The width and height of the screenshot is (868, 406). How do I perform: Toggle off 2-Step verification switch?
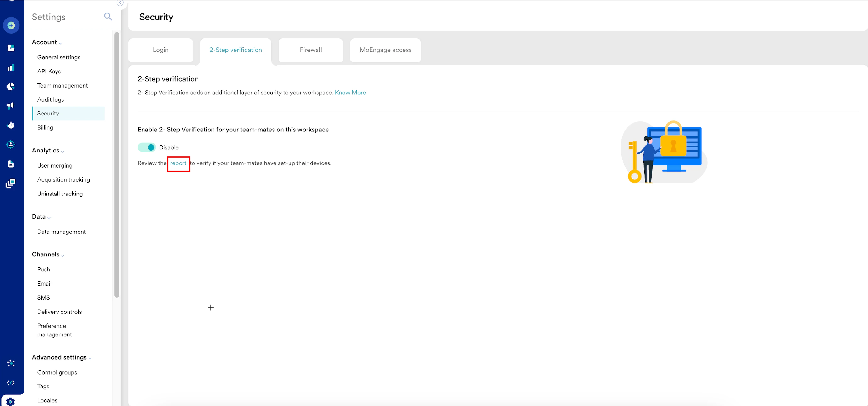147,147
